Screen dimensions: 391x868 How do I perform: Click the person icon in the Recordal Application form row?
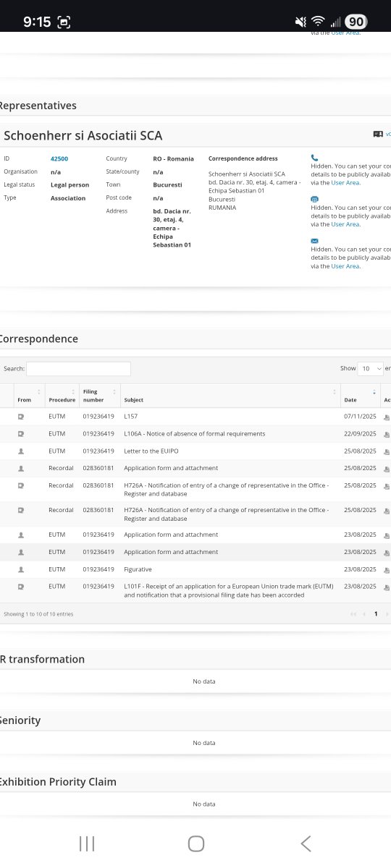21,468
